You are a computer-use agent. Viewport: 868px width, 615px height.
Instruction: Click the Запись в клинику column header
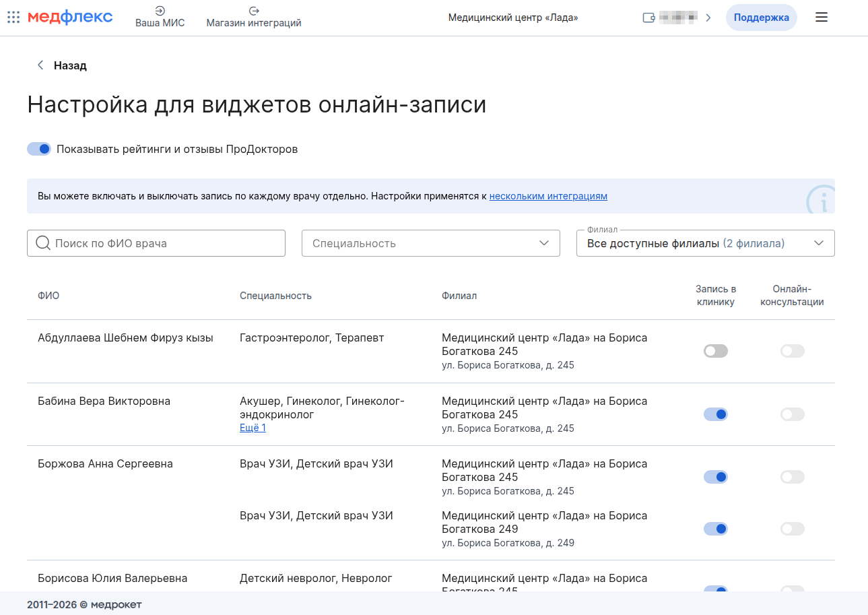tap(716, 296)
